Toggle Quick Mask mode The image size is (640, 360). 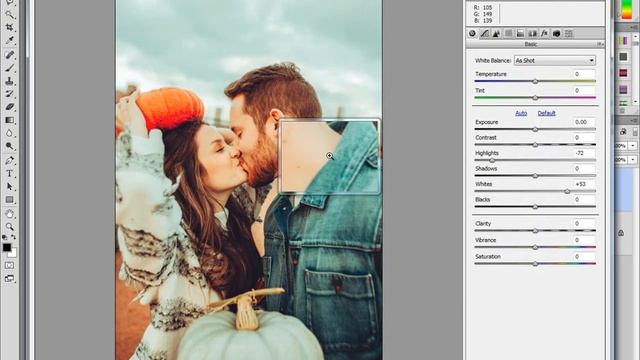pyautogui.click(x=9, y=265)
